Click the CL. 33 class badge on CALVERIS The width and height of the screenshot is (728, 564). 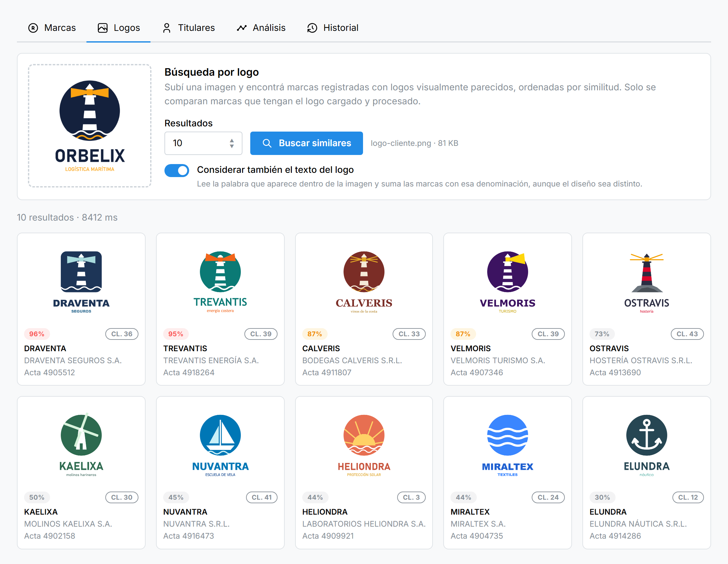pos(409,334)
